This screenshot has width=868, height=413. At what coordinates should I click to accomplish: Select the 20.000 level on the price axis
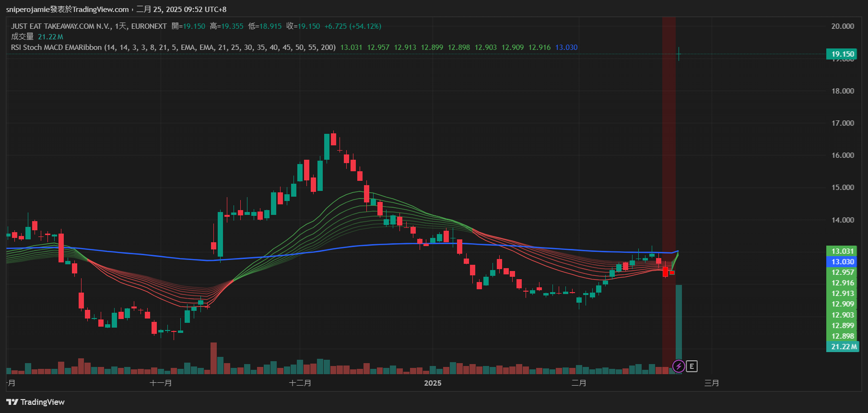click(842, 26)
